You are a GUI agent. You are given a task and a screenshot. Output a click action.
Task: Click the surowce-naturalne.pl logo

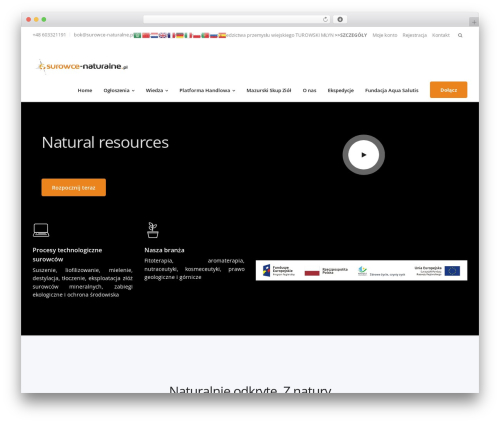[82, 66]
